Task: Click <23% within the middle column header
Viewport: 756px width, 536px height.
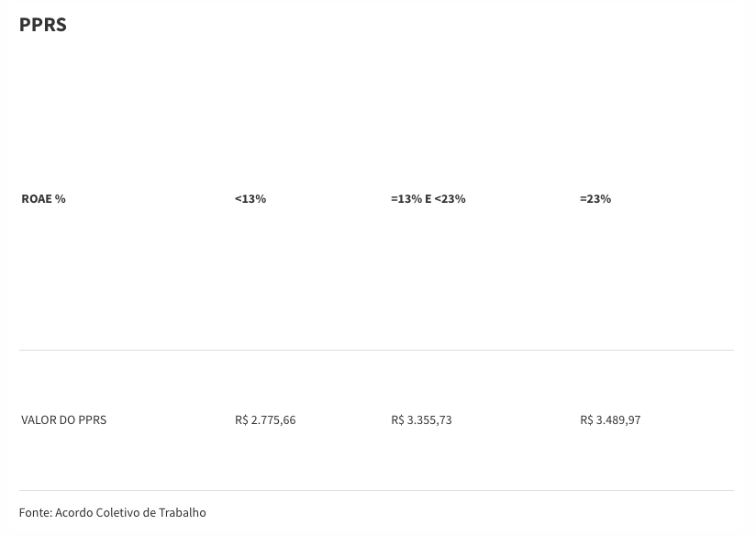Action: pos(450,199)
